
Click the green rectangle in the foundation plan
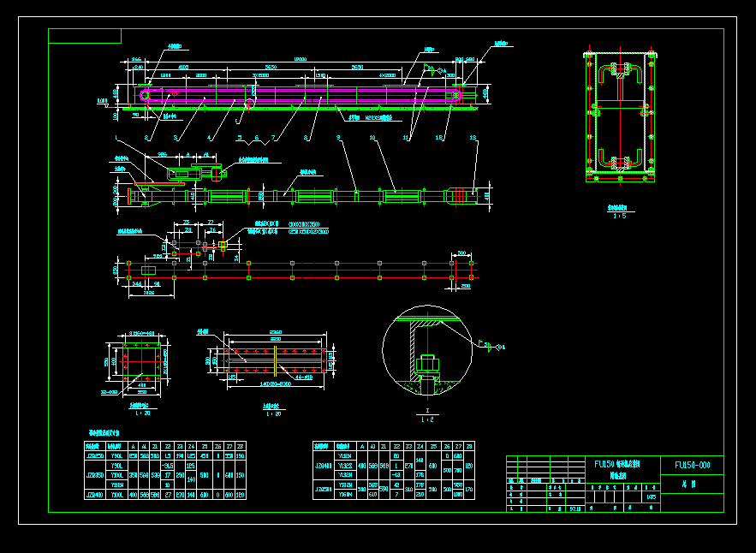point(148,271)
